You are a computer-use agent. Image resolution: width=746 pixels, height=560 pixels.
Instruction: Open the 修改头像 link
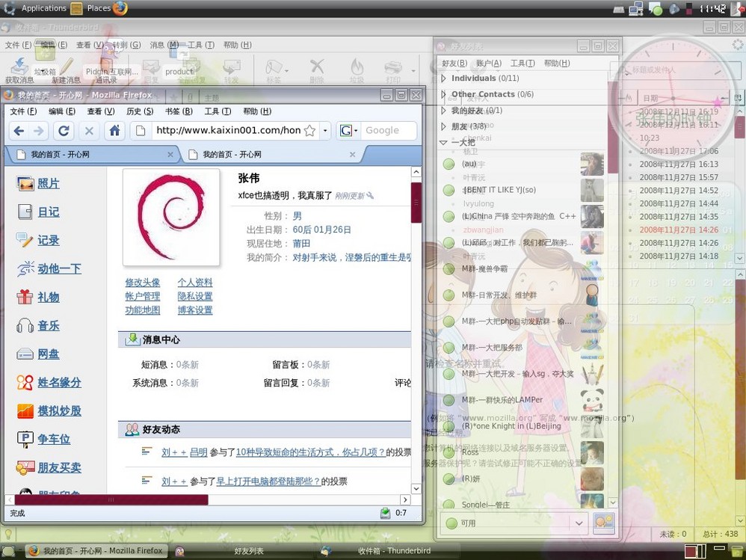(x=143, y=283)
